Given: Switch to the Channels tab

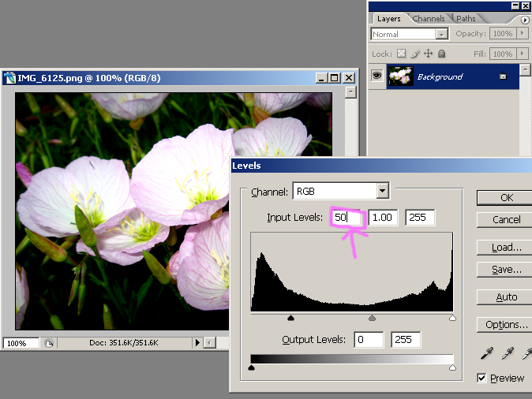Looking at the screenshot, I should point(429,19).
